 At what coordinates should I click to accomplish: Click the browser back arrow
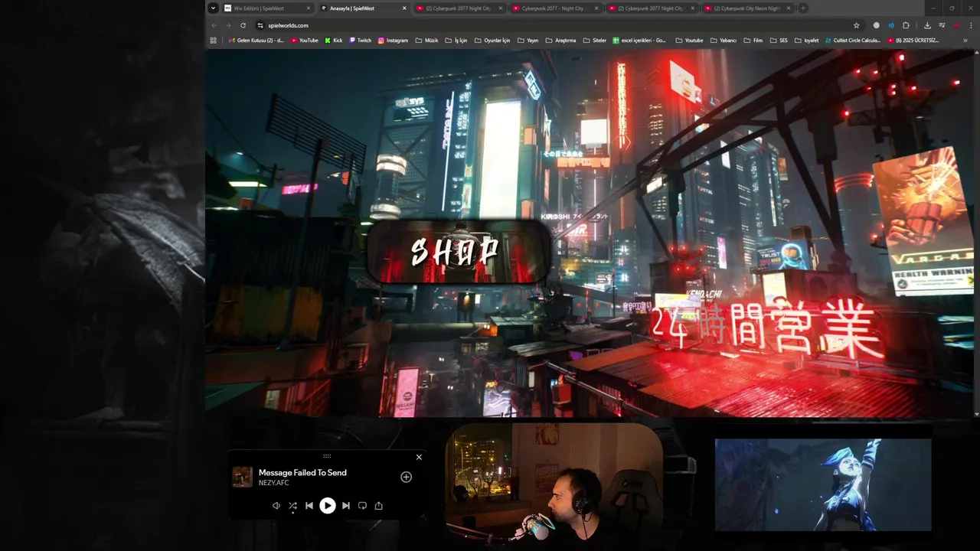coord(214,25)
